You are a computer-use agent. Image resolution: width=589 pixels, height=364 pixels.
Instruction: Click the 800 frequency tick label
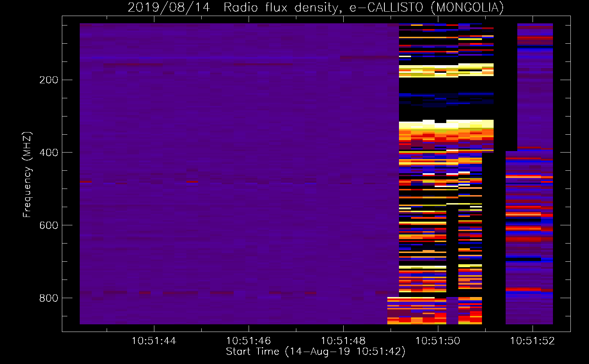point(49,298)
